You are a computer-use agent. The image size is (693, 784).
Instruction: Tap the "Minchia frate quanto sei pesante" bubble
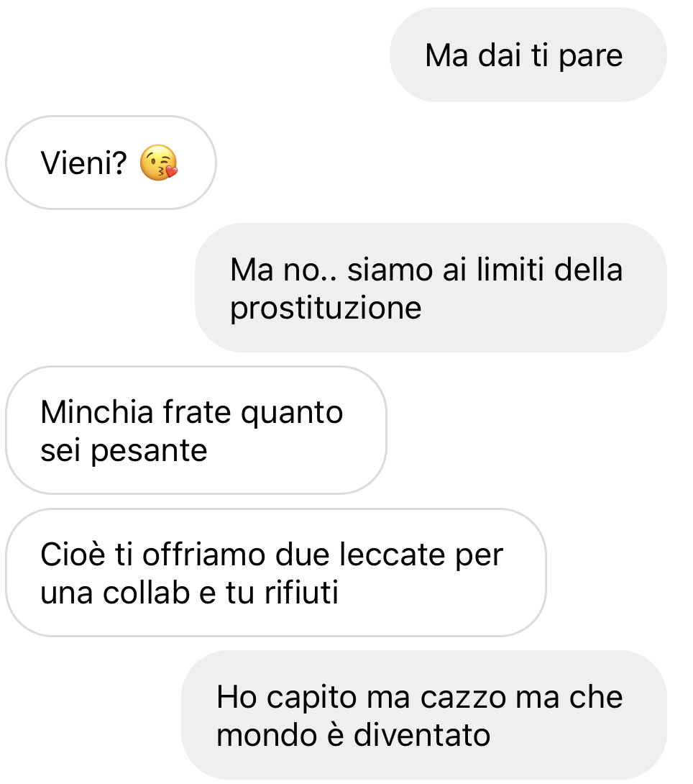[x=196, y=430]
